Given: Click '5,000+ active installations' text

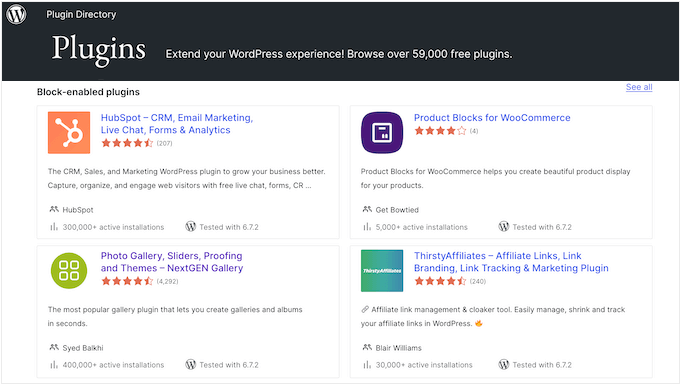Looking at the screenshot, I should click(422, 227).
